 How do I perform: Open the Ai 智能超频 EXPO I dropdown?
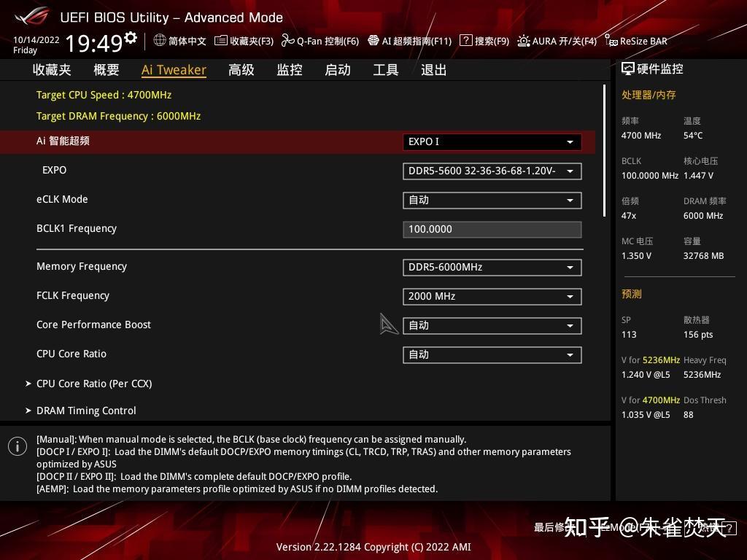pyautogui.click(x=492, y=141)
